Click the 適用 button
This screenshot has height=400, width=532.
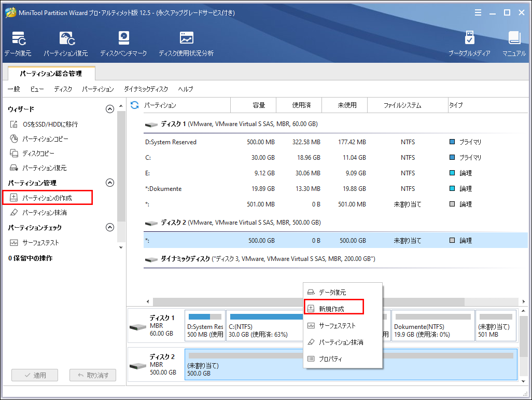click(x=34, y=375)
